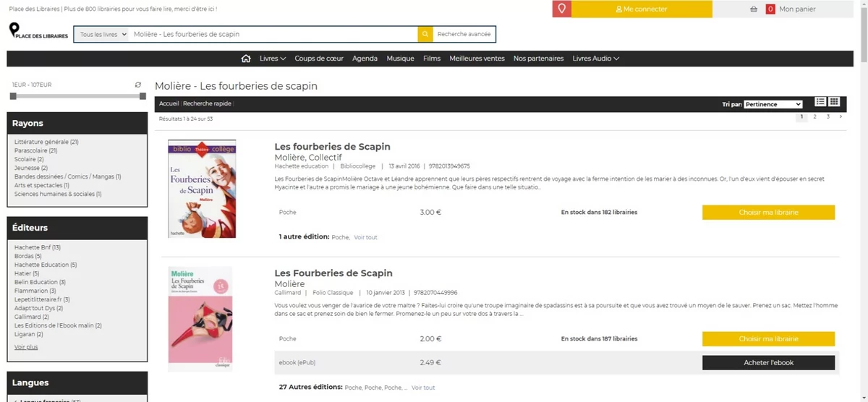Viewport: 868px width, 402px height.
Task: Click 'Choisir ma librairie' for 2.00 € edition
Action: [768, 339]
